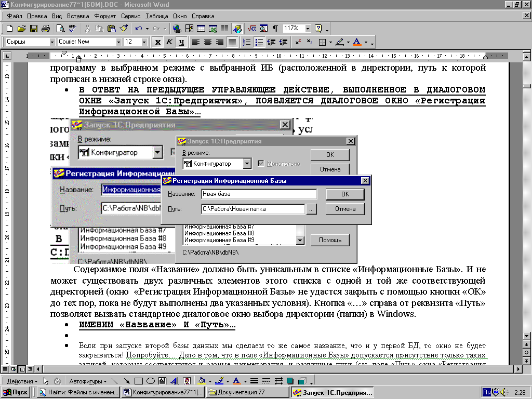Open the Document Map icon

click(x=263, y=29)
